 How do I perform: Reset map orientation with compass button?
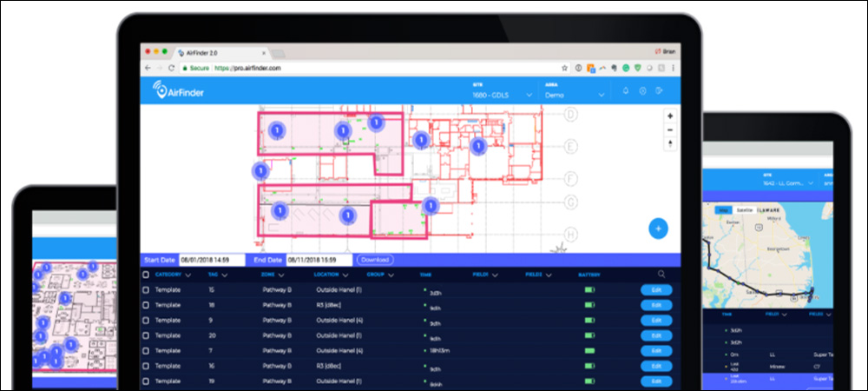pyautogui.click(x=670, y=143)
